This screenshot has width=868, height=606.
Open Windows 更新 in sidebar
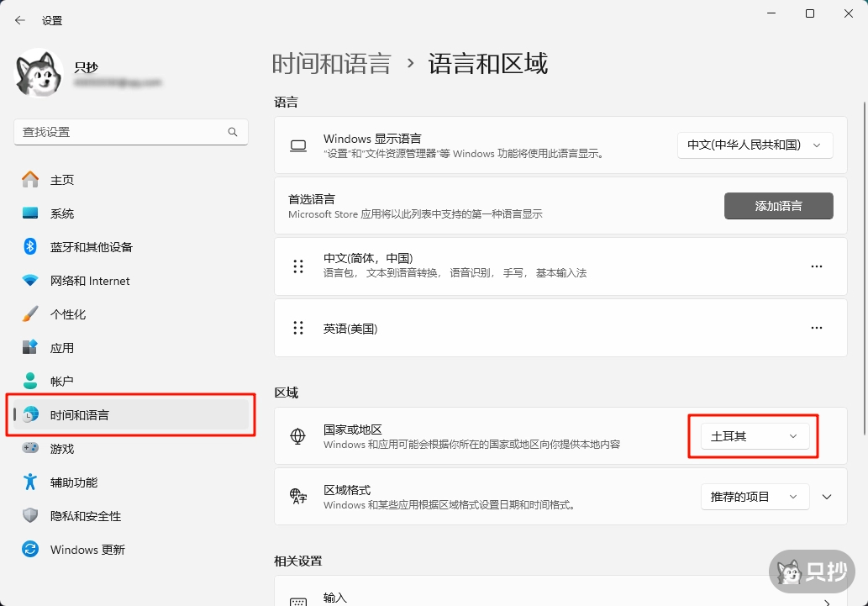pyautogui.click(x=87, y=550)
